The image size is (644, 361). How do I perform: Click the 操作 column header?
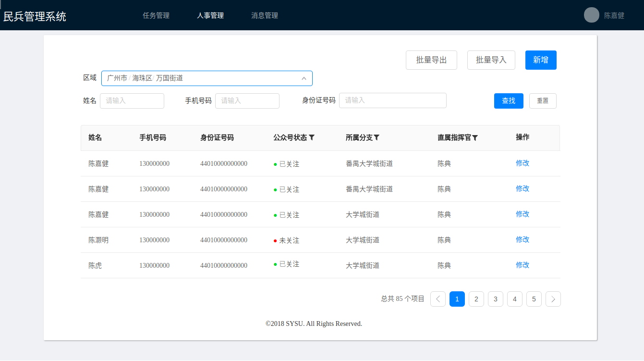point(522,137)
